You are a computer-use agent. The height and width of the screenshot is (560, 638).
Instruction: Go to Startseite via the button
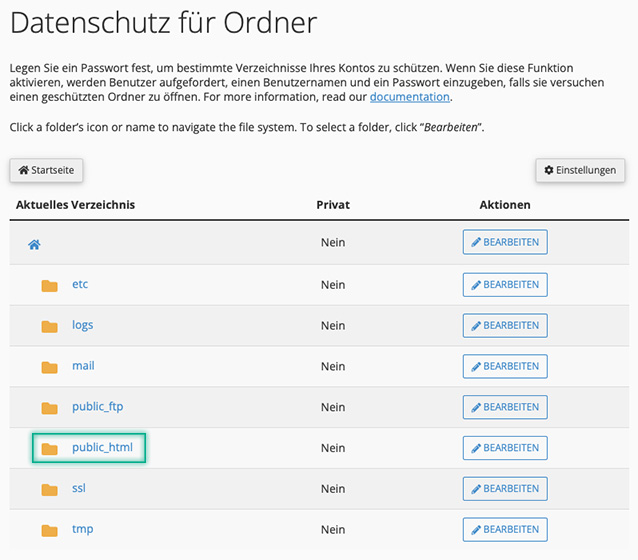point(46,170)
